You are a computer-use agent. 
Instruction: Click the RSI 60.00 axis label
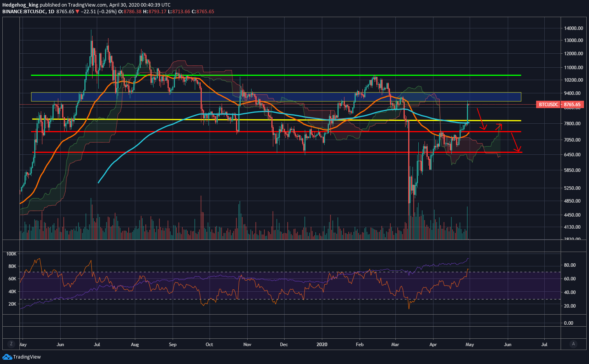570,279
